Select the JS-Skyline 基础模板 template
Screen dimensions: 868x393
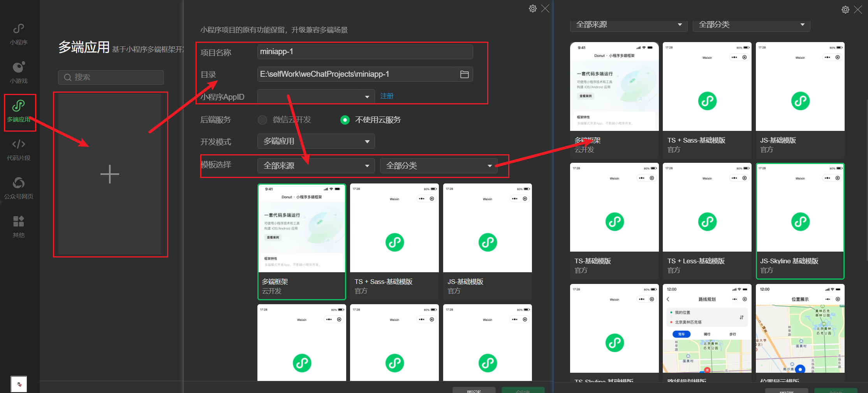800,221
